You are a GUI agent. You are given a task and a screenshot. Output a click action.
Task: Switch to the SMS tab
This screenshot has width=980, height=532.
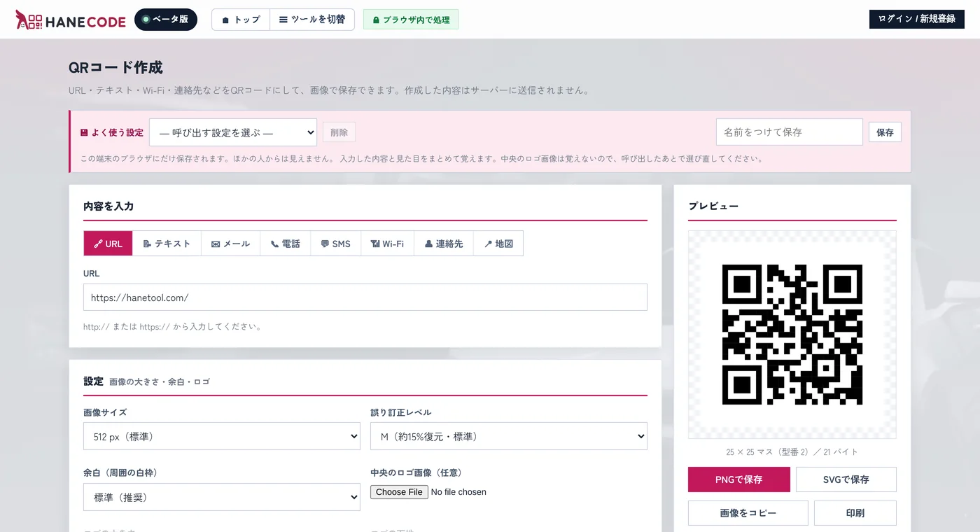335,244
